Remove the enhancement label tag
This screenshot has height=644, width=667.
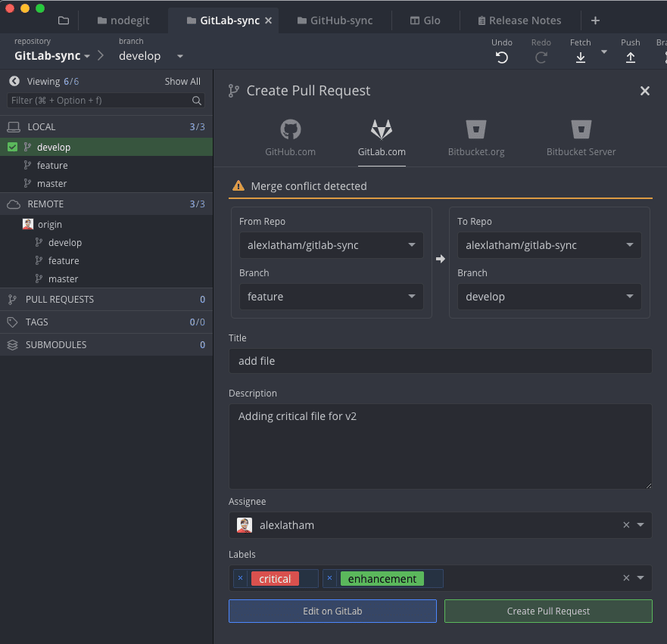[x=329, y=578]
